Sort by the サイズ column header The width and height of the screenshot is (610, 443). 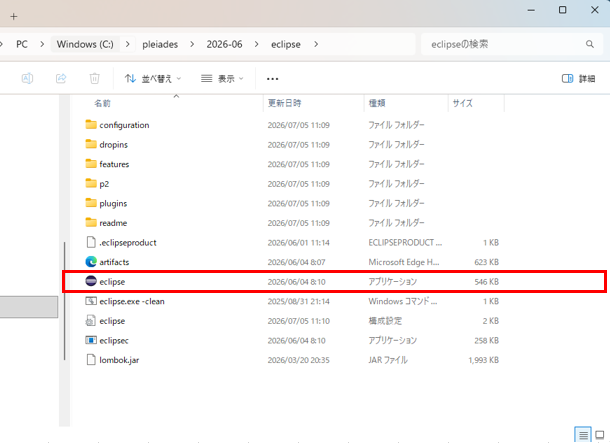coord(463,103)
